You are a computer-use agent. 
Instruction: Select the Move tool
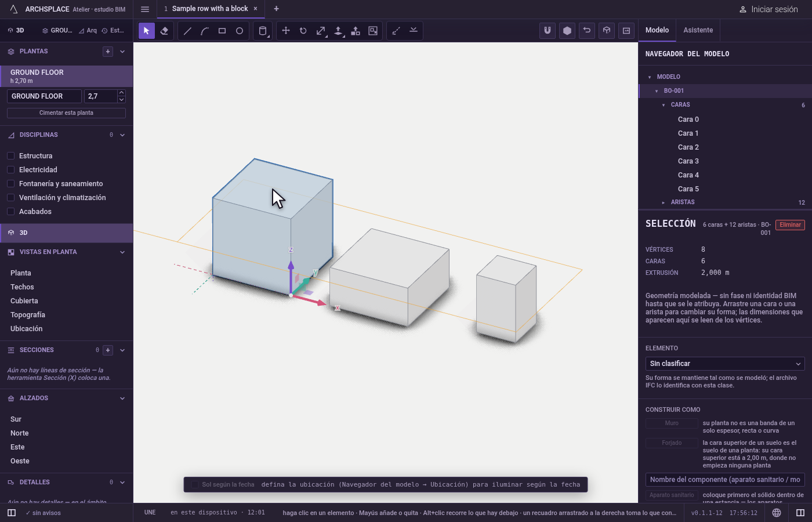tap(286, 31)
